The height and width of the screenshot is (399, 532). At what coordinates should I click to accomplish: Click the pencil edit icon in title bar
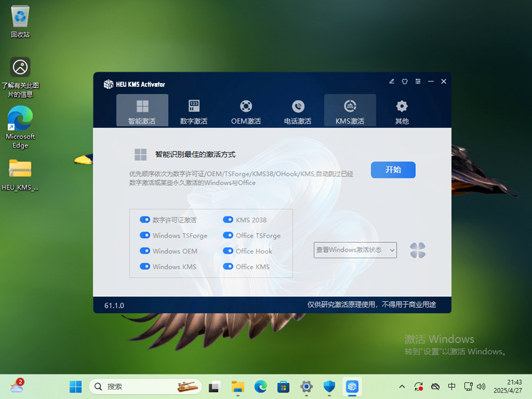pyautogui.click(x=392, y=81)
